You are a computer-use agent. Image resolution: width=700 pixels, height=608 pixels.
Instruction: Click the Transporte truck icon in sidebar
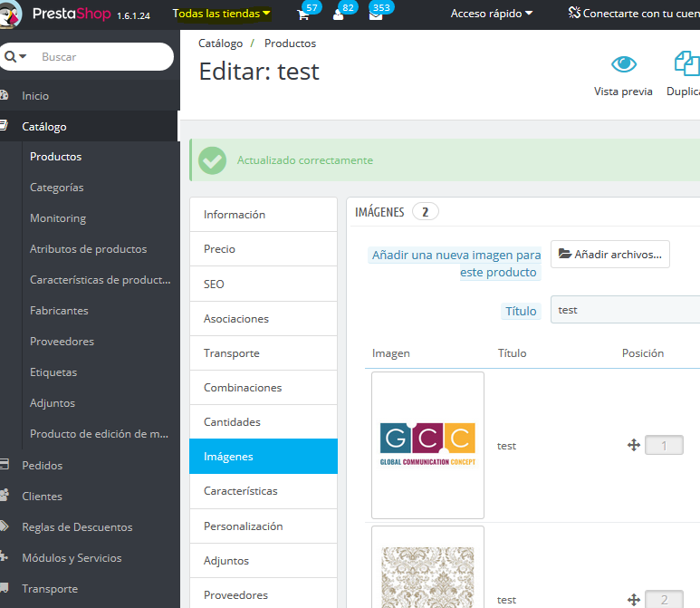point(4,587)
